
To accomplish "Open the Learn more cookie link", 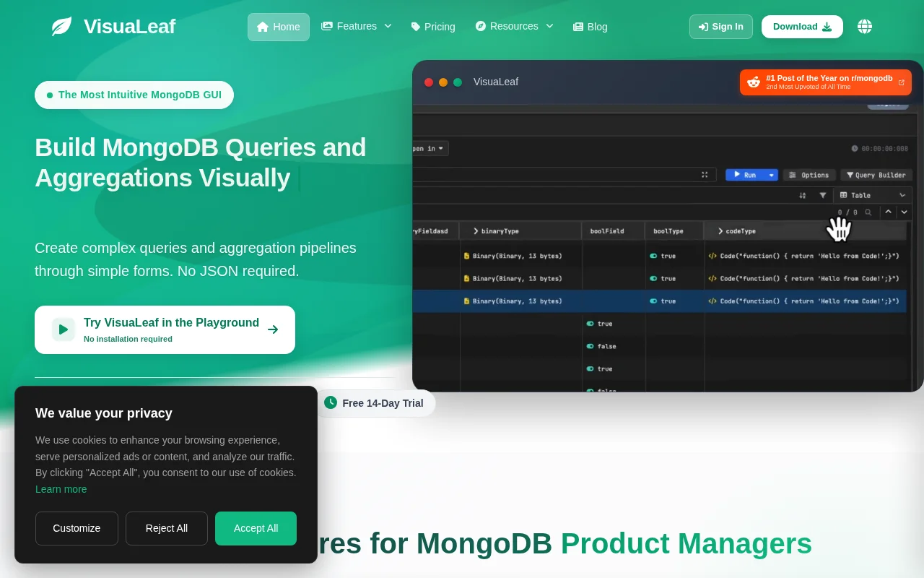I will tap(61, 489).
